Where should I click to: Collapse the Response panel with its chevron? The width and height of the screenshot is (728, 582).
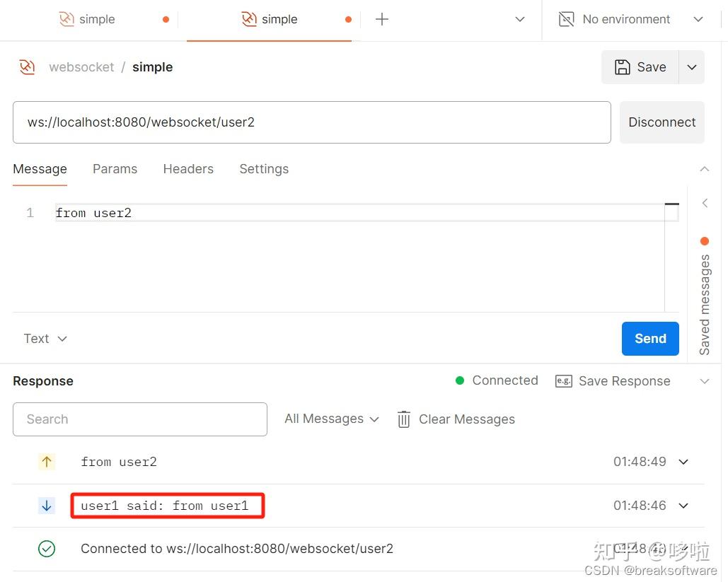click(704, 380)
